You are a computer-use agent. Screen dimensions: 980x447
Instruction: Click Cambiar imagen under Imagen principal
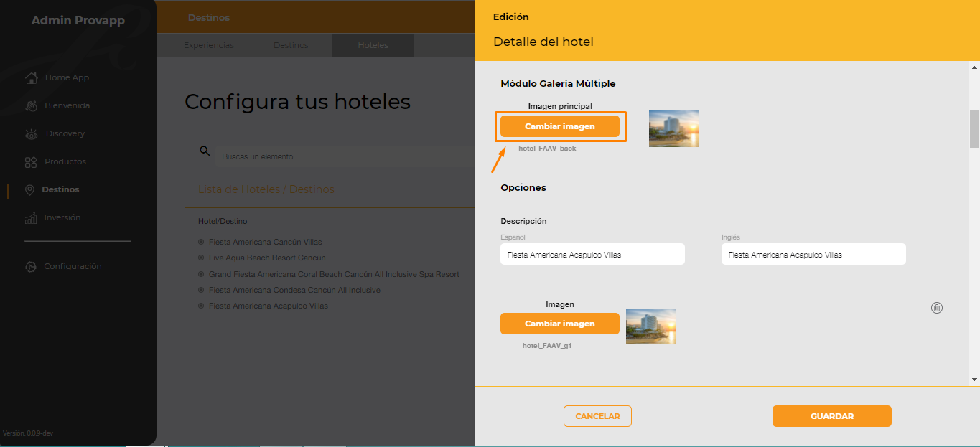[x=560, y=126]
